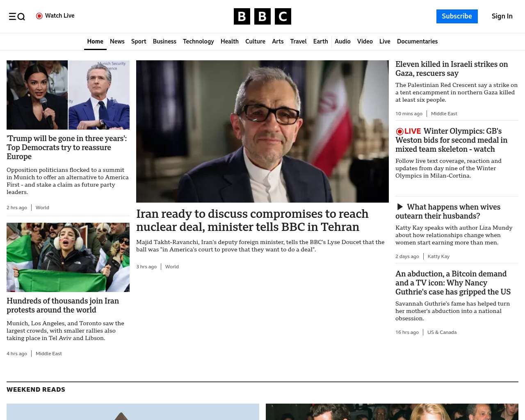
Task: Open the Iran deputy minister photo
Action: pyautogui.click(x=262, y=131)
